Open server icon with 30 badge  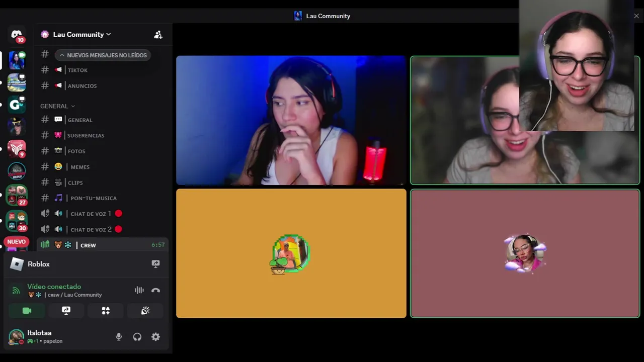pyautogui.click(x=17, y=221)
